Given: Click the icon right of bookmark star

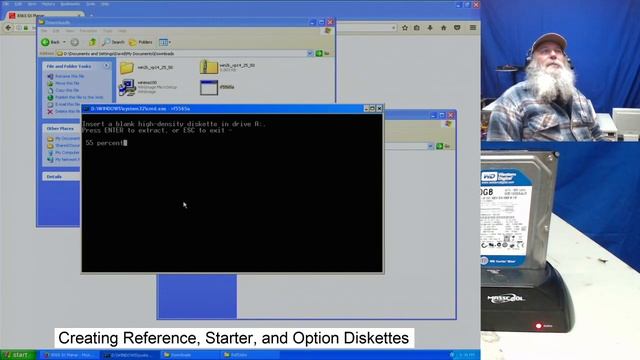Looking at the screenshot, I should tap(417, 28).
